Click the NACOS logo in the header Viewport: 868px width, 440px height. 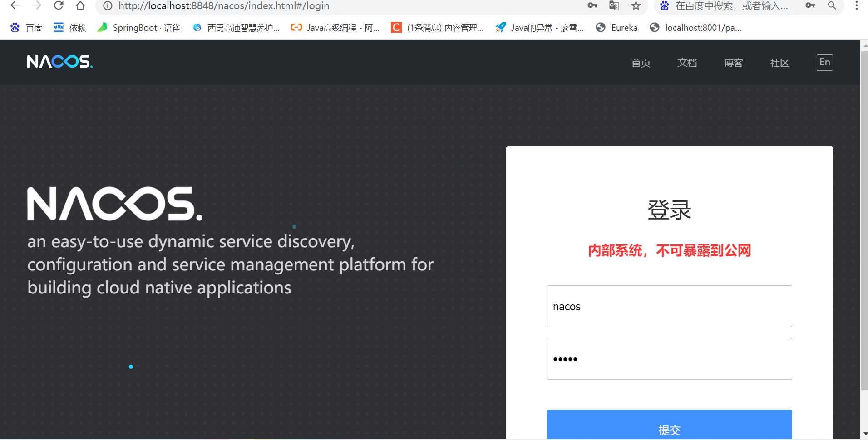tap(59, 62)
